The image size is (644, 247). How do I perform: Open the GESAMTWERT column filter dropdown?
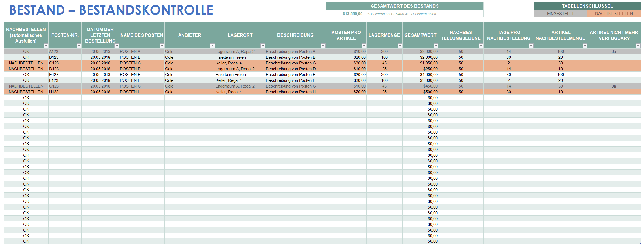tap(436, 46)
